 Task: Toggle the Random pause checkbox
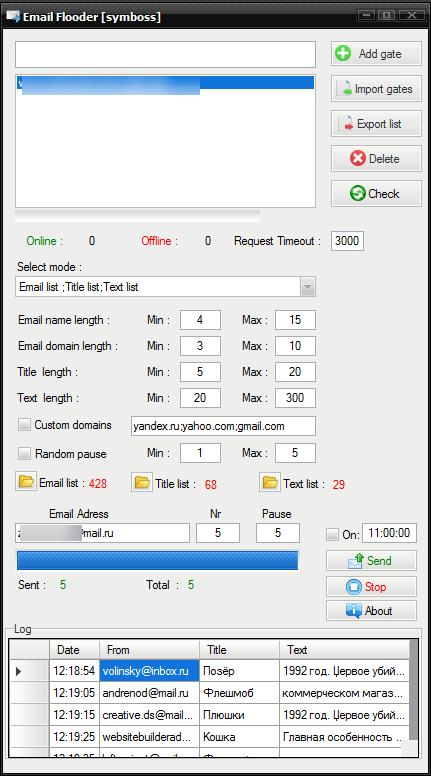click(24, 453)
